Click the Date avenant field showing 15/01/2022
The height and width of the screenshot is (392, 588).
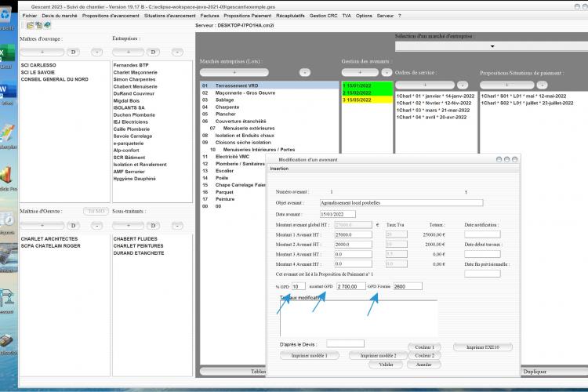(337, 214)
